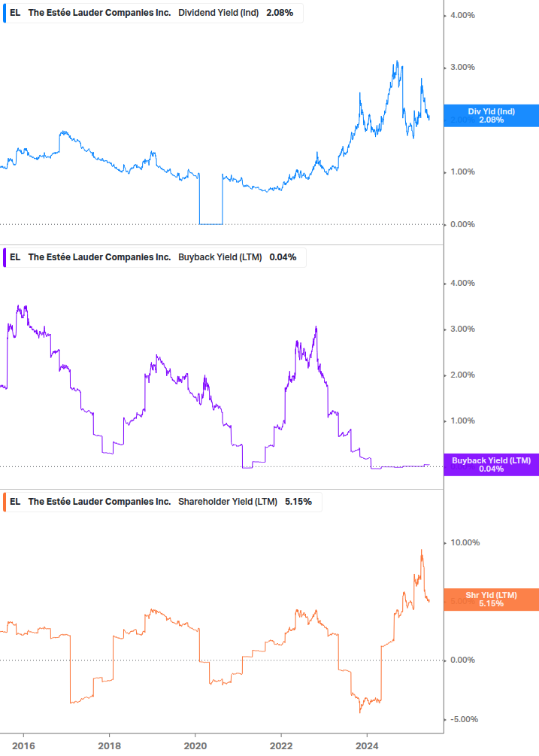Click the EL ticker in the dividend yield legend
Viewport: 539px width, 756px height.
tap(15, 13)
